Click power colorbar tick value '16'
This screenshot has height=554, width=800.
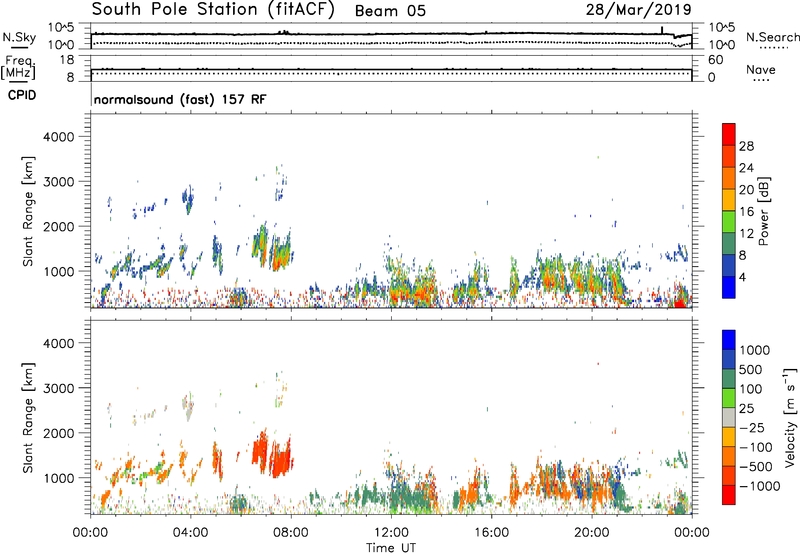746,212
